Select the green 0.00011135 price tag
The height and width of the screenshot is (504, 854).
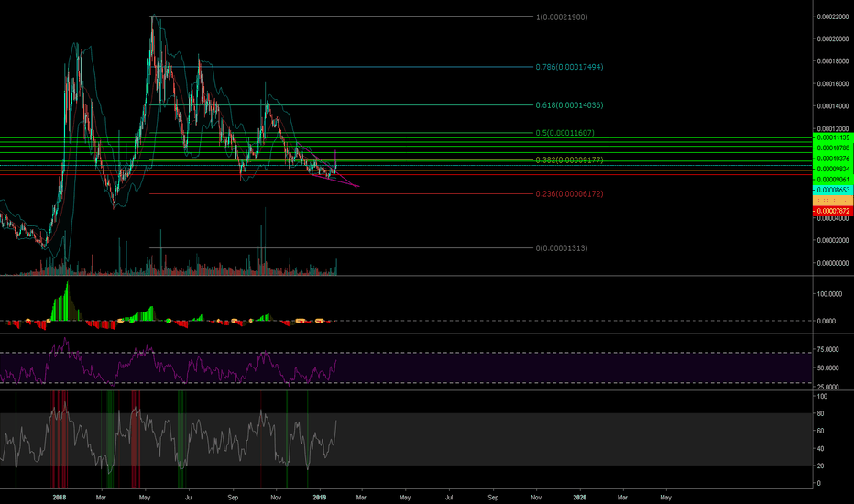(x=833, y=137)
